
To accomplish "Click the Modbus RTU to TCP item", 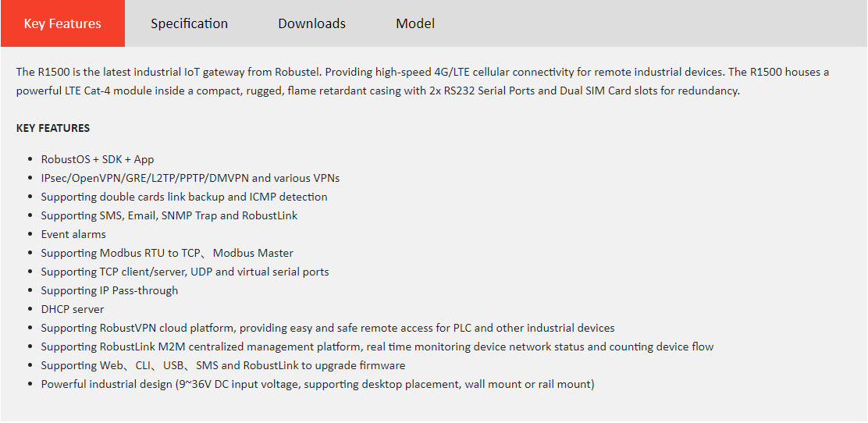I will (167, 253).
